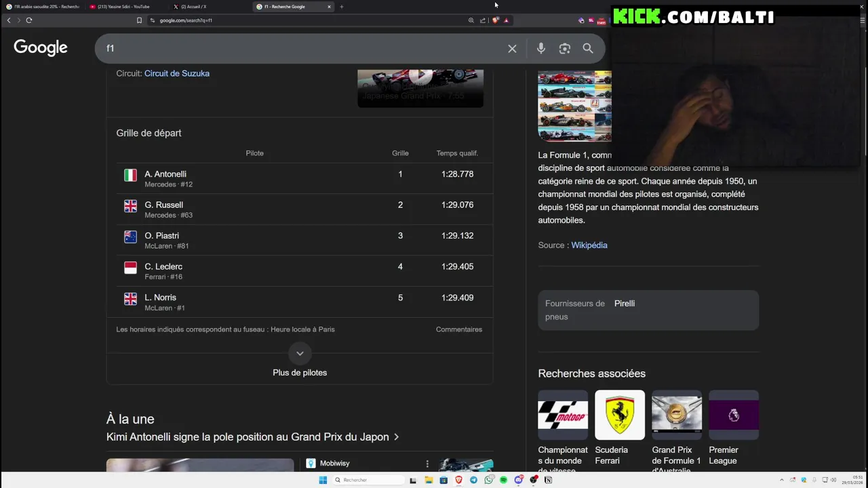Open Microsoft Store from taskbar
868x488 pixels.
(443, 480)
